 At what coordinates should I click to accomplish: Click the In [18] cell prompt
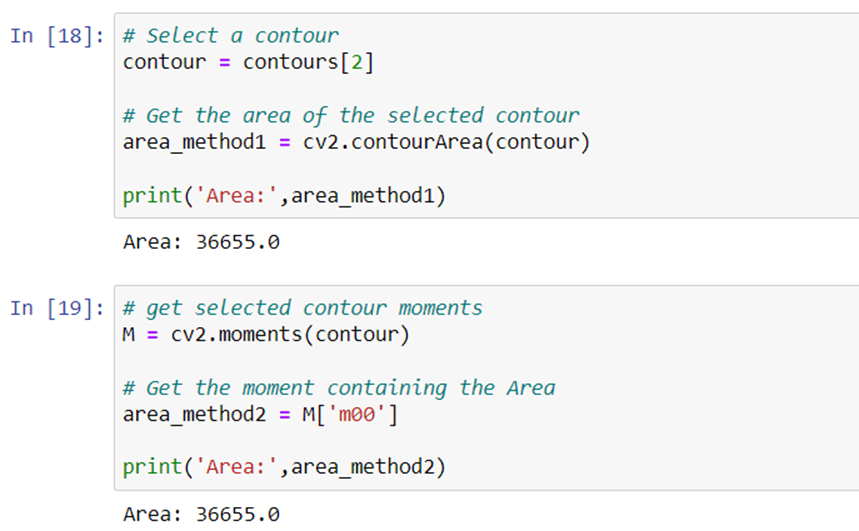tap(57, 36)
